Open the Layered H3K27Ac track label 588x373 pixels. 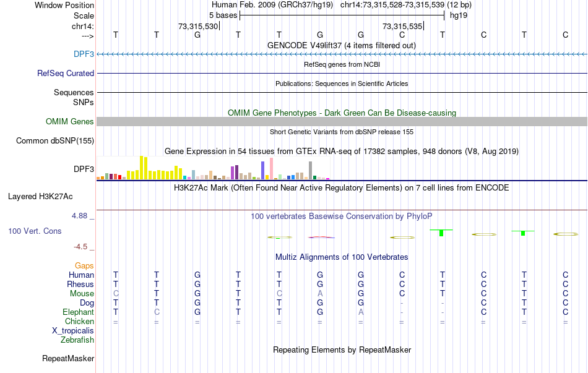(40, 197)
